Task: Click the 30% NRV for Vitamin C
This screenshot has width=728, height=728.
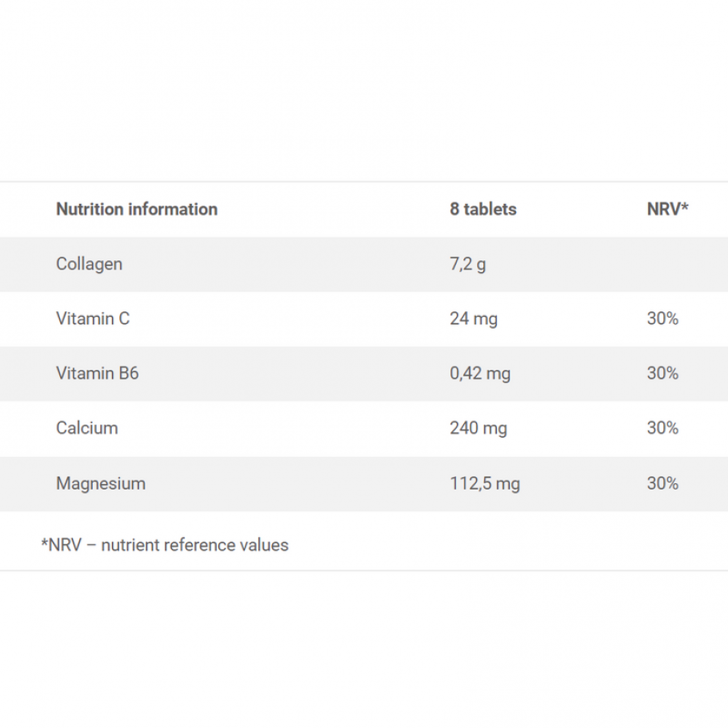Action: (662, 318)
